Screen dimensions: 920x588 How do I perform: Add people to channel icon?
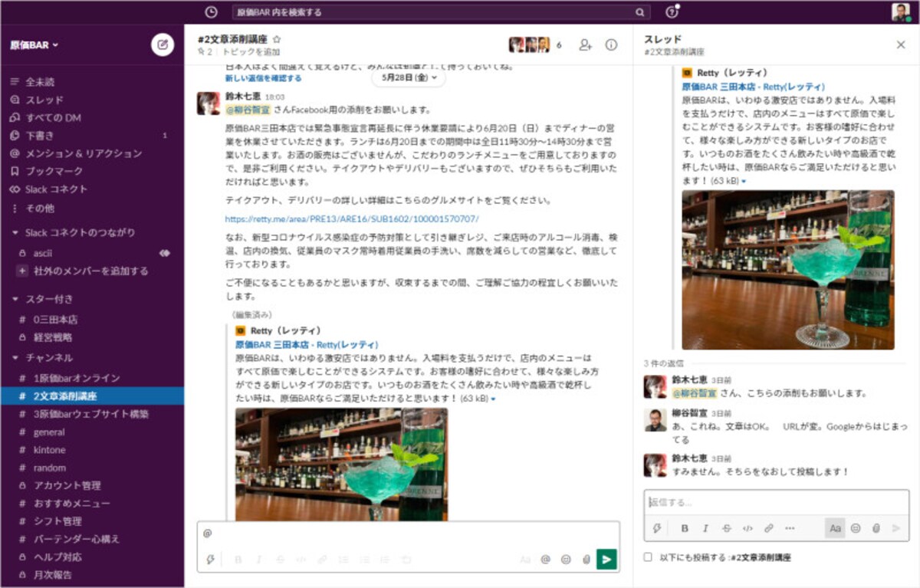pos(586,44)
